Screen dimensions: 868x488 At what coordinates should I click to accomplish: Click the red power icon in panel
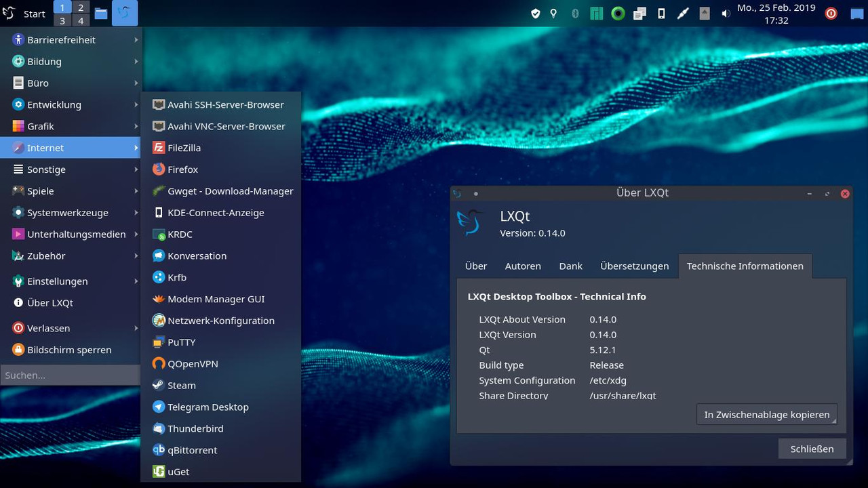pos(831,13)
